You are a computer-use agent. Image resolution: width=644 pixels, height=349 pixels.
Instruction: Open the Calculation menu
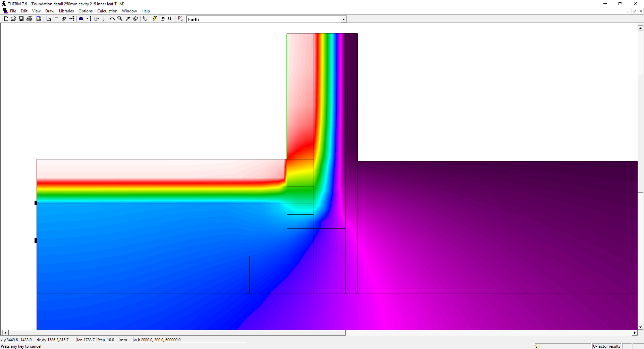[x=107, y=11]
